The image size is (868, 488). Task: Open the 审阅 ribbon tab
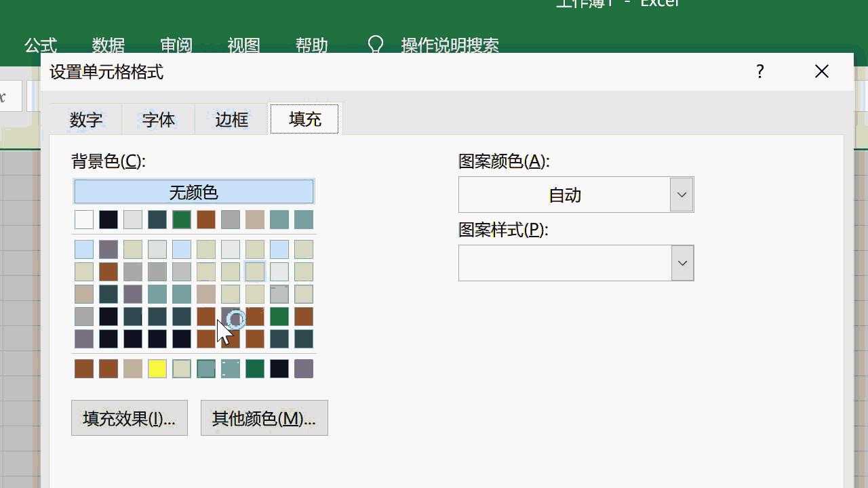pyautogui.click(x=177, y=45)
